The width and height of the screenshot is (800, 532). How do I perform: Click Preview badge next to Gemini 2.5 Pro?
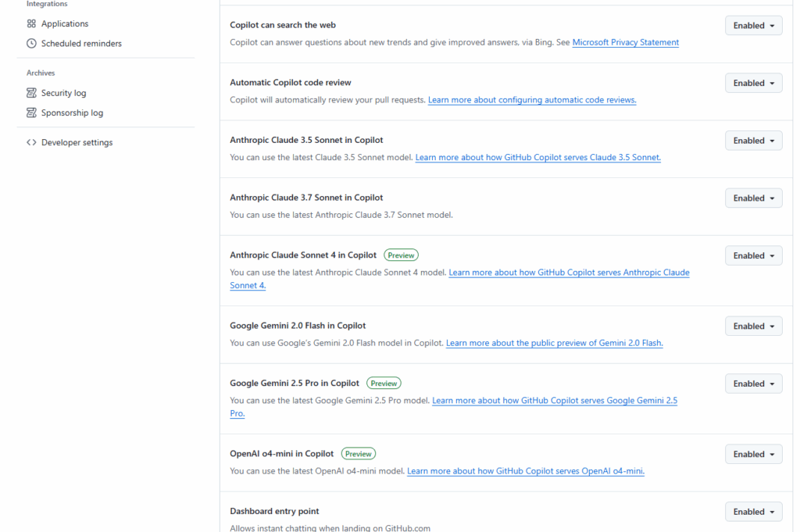click(x=384, y=384)
